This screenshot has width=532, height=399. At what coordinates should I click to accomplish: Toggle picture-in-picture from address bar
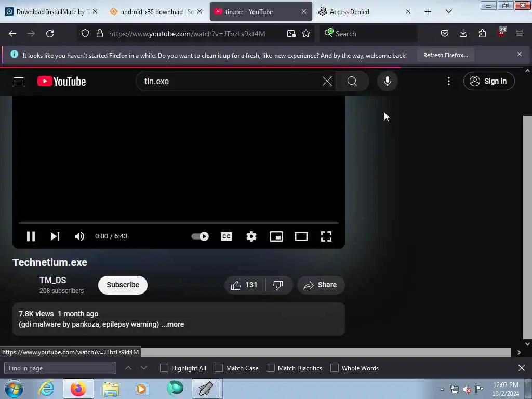(x=291, y=34)
